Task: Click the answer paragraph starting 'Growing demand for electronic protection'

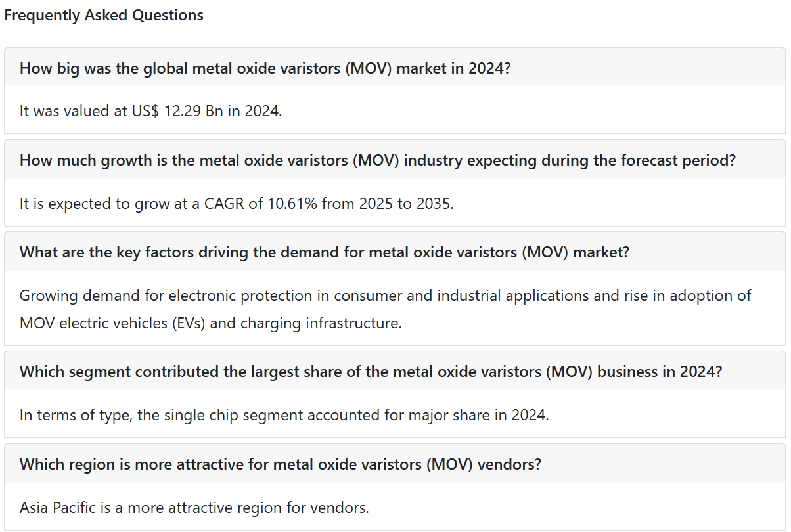Action: (x=386, y=309)
